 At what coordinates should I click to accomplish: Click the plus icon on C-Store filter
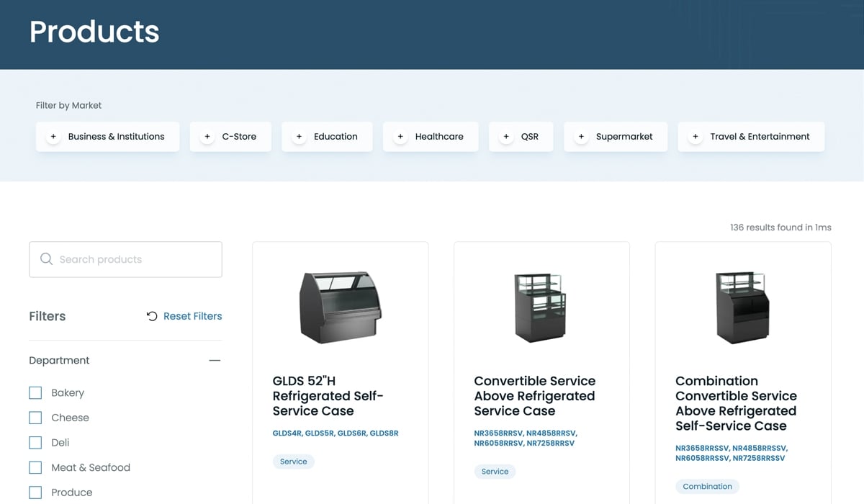(x=207, y=137)
